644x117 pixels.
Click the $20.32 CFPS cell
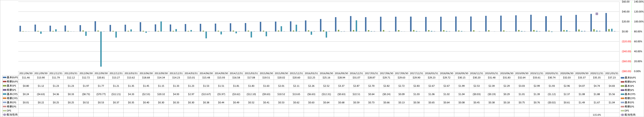[161, 94]
